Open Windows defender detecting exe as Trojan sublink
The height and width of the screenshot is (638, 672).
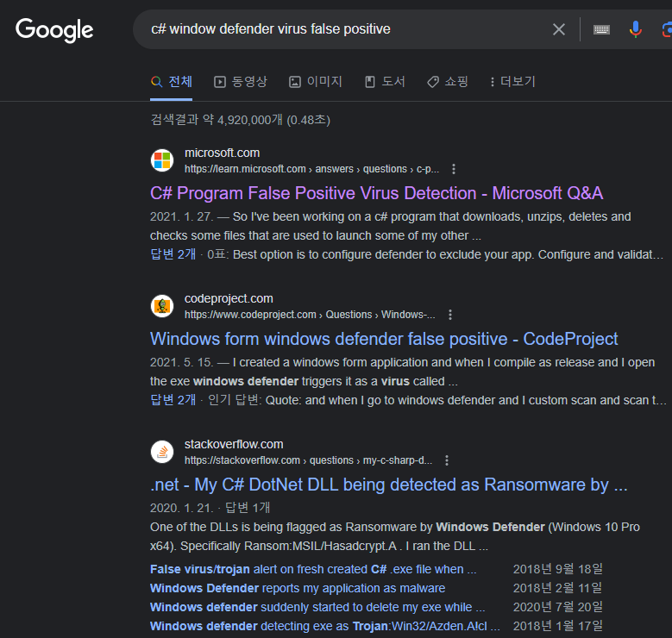[x=325, y=626]
